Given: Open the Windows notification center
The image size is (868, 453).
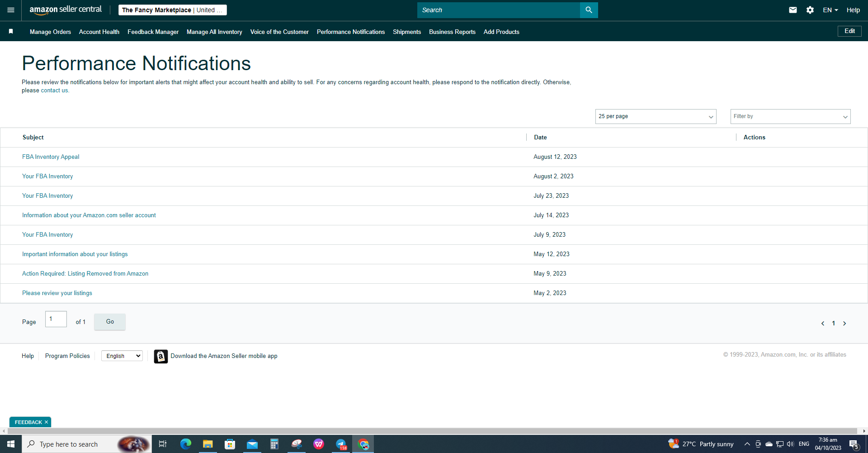Looking at the screenshot, I should (x=854, y=444).
